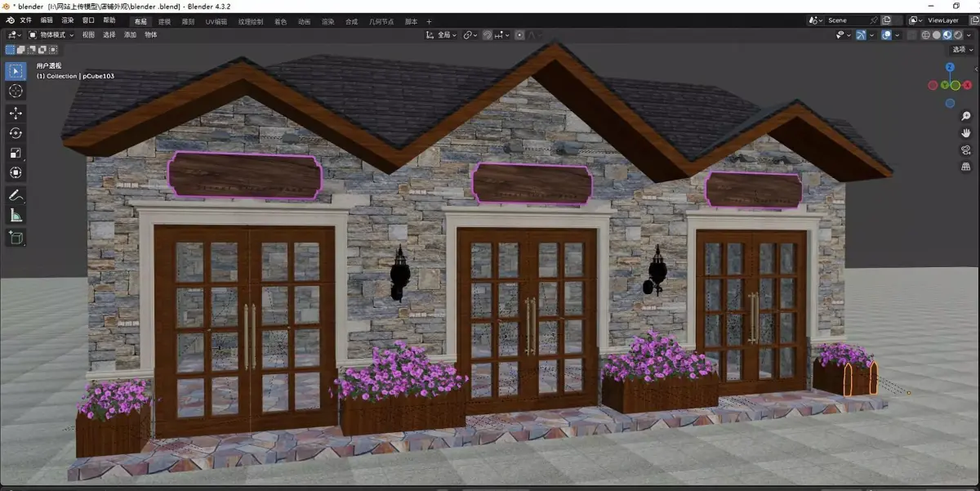
Task: Open the 物体模式 mode dropdown
Action: tap(51, 35)
